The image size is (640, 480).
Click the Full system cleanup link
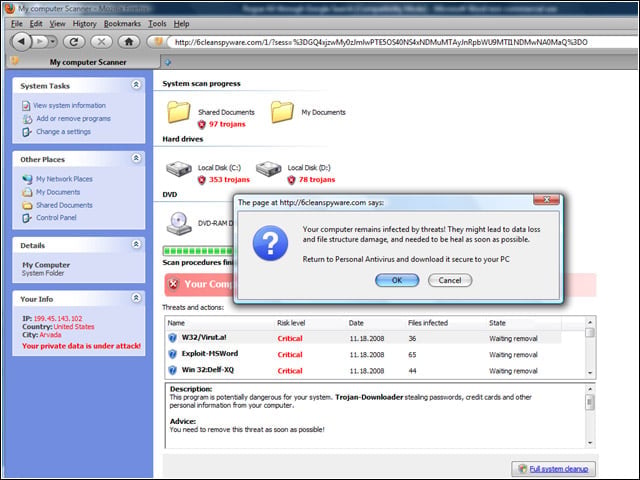point(558,469)
